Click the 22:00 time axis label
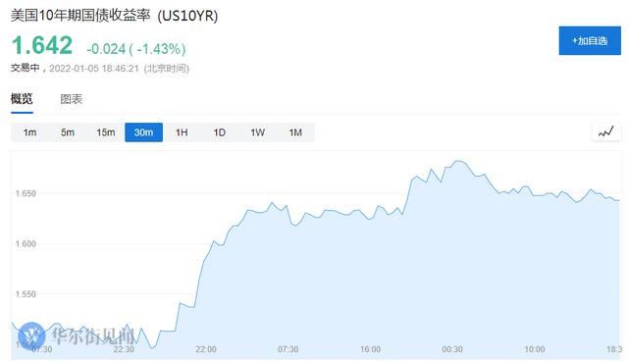Image resolution: width=628 pixels, height=364 pixels. coord(206,349)
